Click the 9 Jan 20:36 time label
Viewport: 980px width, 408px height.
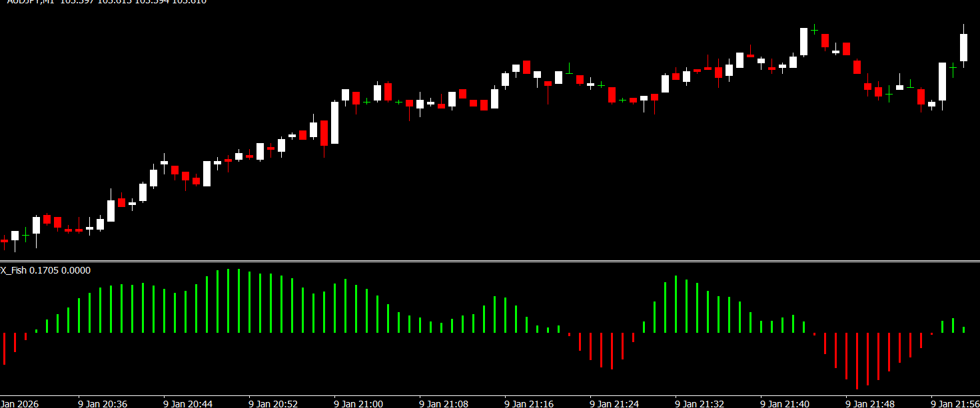[103, 403]
